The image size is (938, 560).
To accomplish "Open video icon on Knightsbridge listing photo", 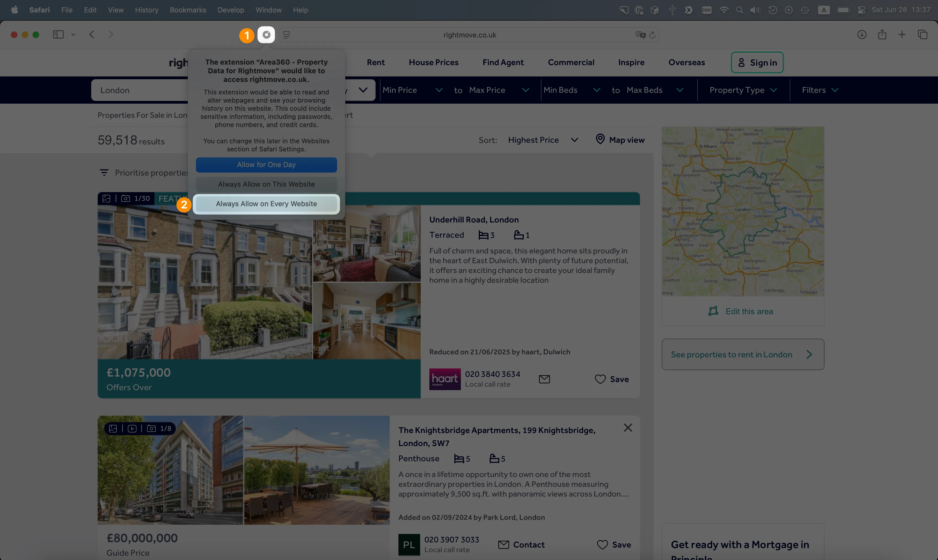I will [132, 428].
